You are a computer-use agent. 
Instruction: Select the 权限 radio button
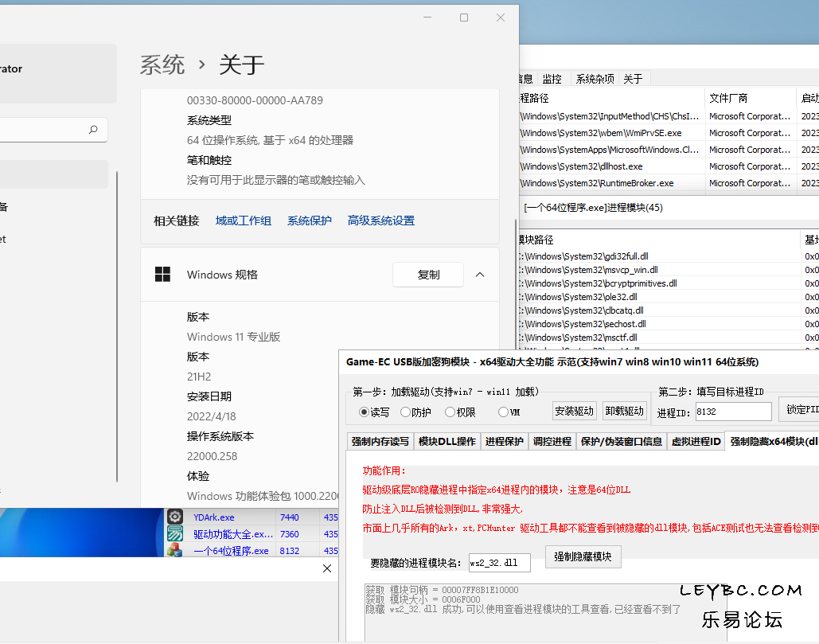coord(450,412)
